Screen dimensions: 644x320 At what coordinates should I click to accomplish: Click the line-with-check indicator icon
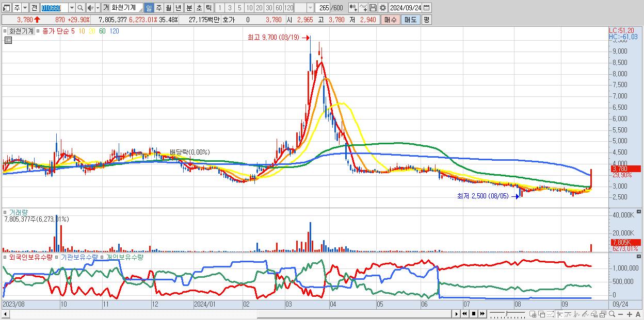click(x=363, y=8)
